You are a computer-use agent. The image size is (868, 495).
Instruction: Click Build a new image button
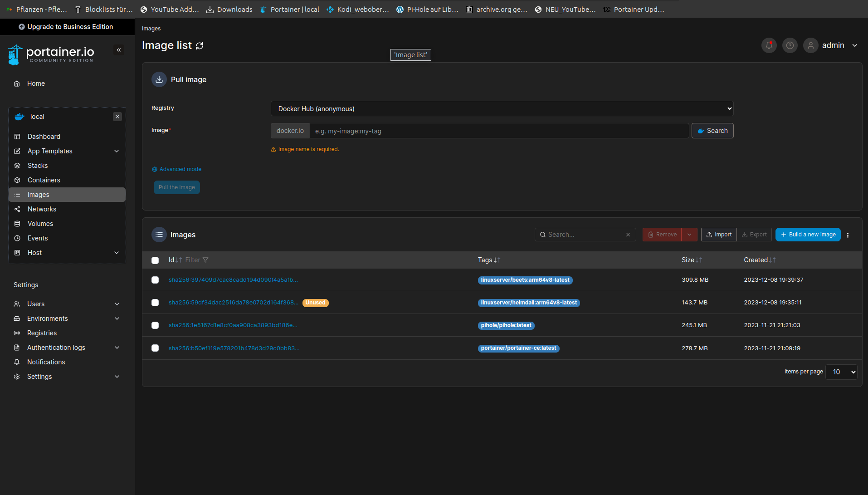pyautogui.click(x=808, y=235)
